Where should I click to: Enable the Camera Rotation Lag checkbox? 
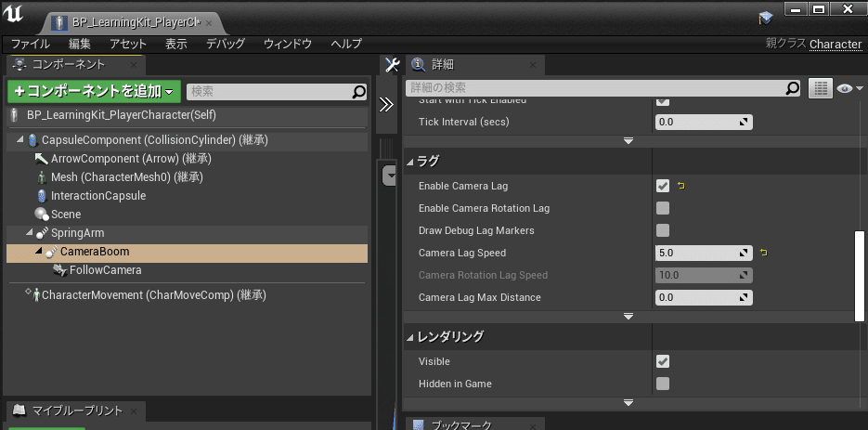click(663, 208)
